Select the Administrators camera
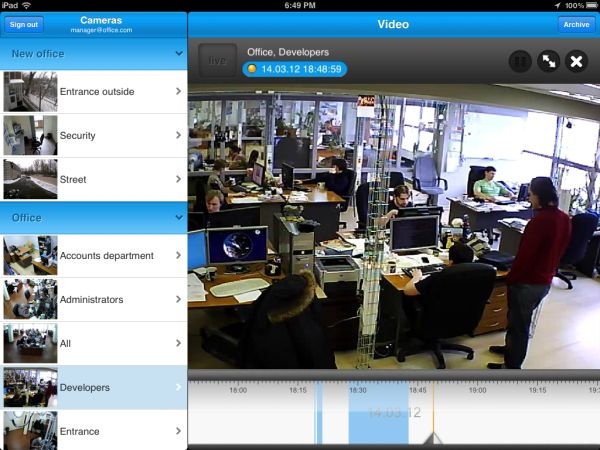Viewport: 600px width, 450px height. (93, 300)
